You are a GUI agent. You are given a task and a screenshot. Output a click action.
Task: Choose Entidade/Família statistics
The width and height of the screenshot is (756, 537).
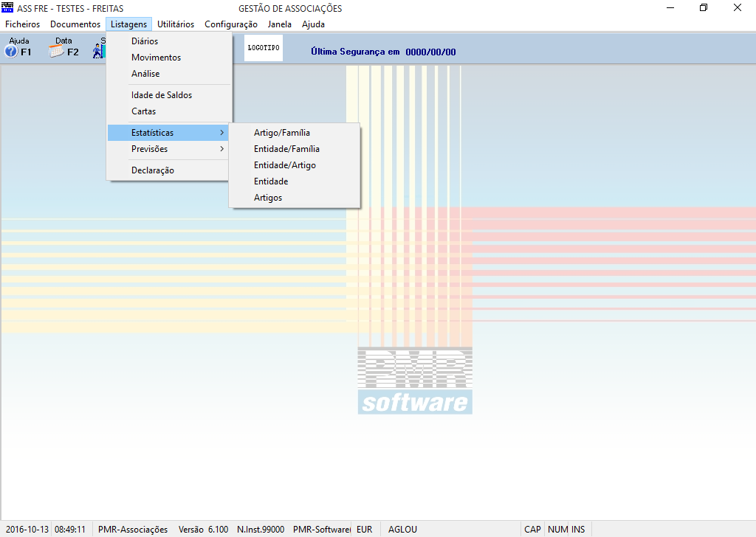(294, 149)
